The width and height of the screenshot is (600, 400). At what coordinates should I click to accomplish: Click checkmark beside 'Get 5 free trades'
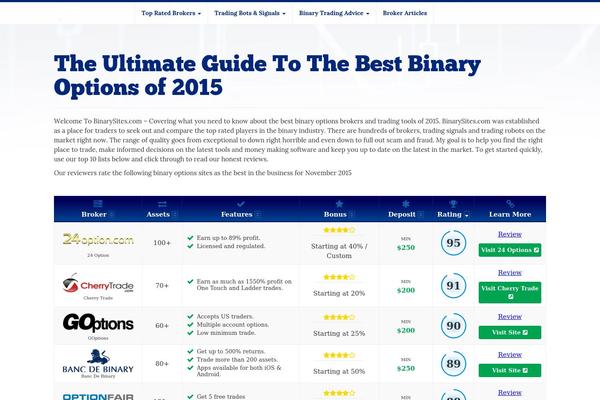click(190, 397)
